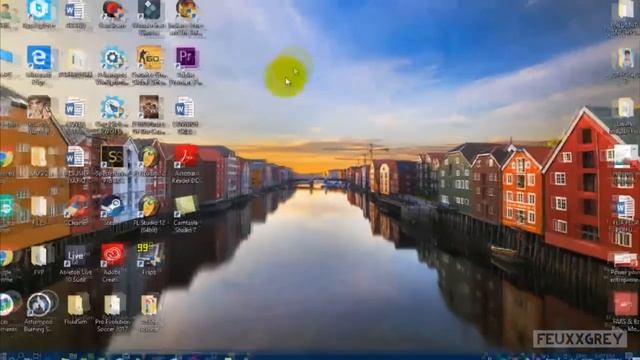This screenshot has width=640, height=360.
Task: Open the blue hexagon app shortcut in top row
Action: point(39,10)
